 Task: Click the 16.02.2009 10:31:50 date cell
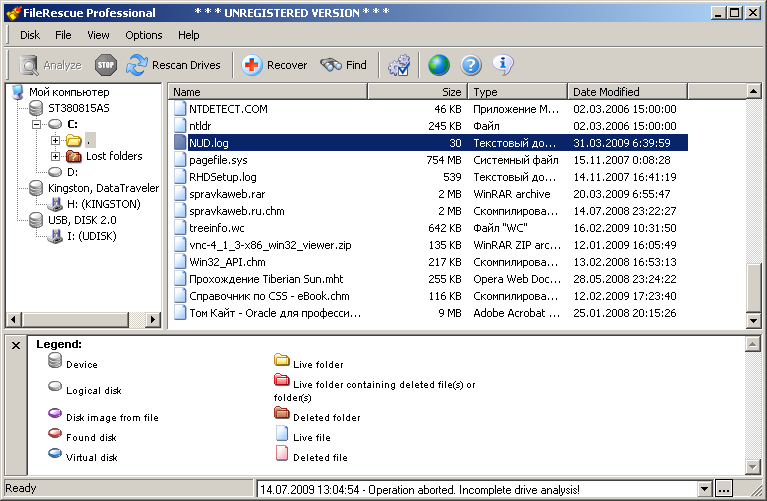[x=625, y=228]
